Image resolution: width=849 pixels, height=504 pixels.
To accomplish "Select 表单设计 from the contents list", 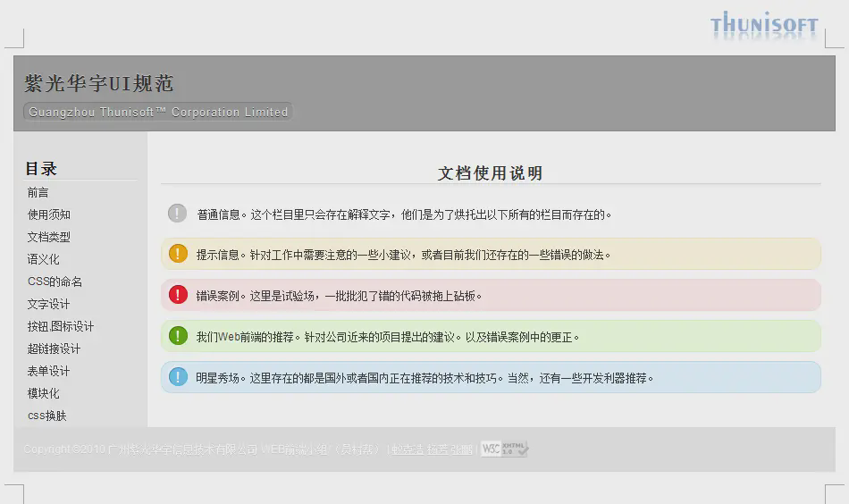I will (x=49, y=371).
